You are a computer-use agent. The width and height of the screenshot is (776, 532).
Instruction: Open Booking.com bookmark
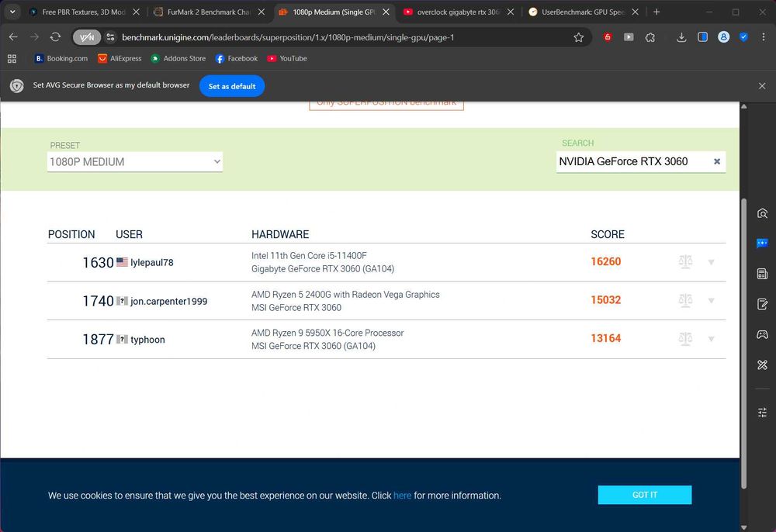(x=61, y=58)
